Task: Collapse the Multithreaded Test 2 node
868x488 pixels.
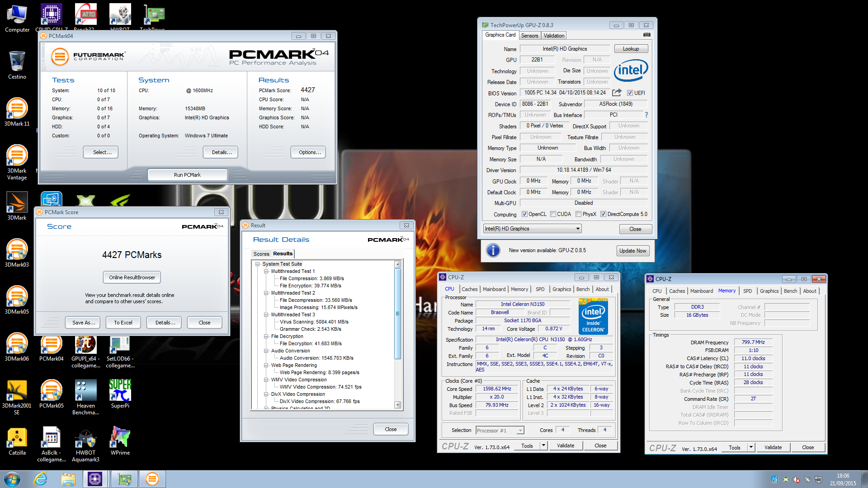Action: (266, 293)
